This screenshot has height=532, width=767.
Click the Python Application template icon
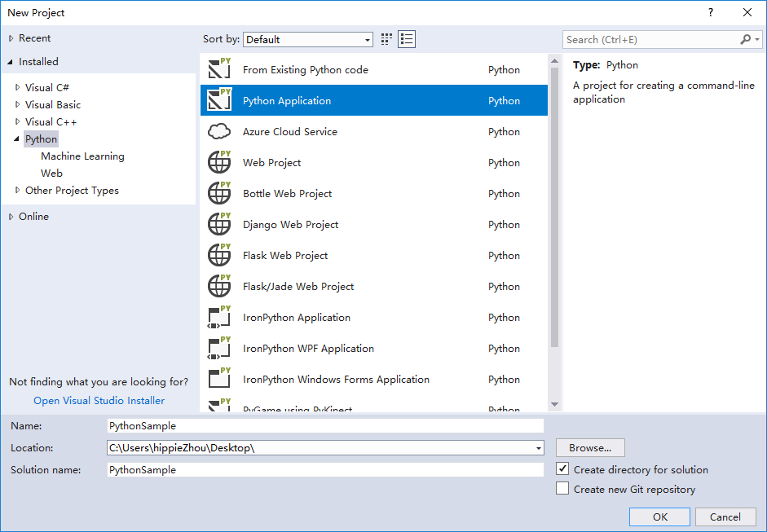(219, 99)
